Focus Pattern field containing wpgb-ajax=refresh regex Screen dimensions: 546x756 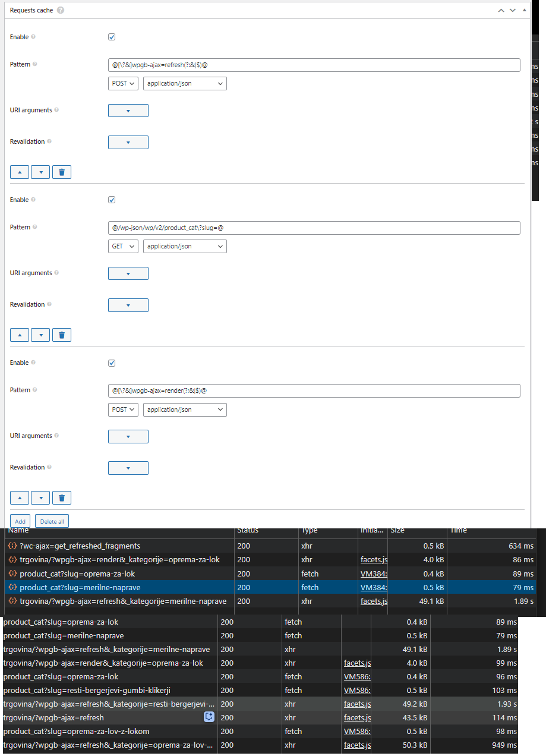point(314,65)
